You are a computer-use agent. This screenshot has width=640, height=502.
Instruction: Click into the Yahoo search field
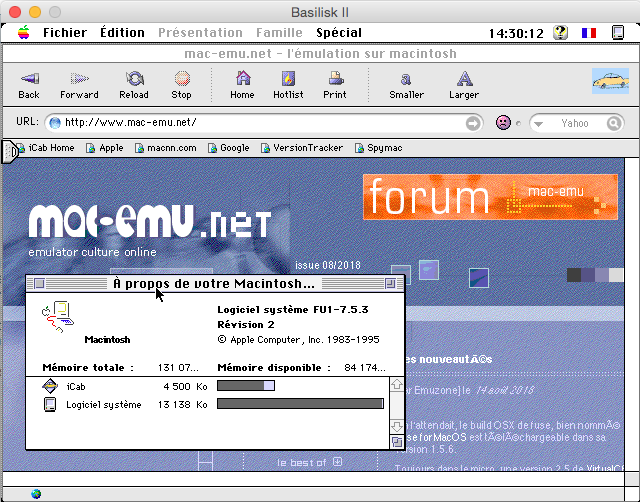click(575, 123)
